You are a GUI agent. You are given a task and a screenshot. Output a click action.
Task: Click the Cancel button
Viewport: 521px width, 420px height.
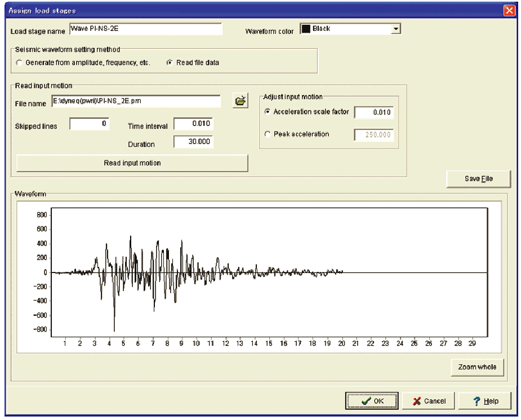pos(429,401)
